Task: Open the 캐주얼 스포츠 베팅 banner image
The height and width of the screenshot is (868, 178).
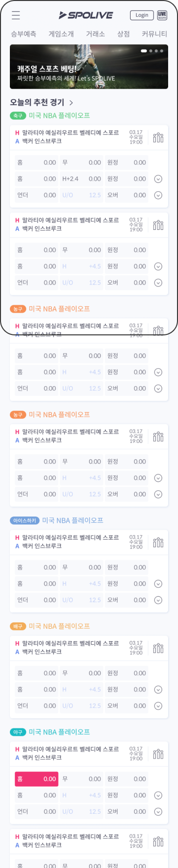Action: 89,67
